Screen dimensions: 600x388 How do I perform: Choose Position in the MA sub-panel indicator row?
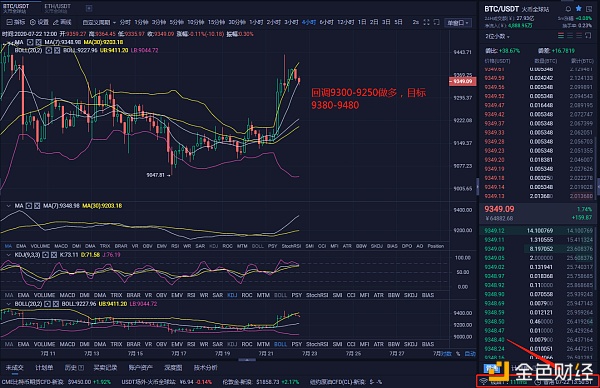tap(435, 246)
